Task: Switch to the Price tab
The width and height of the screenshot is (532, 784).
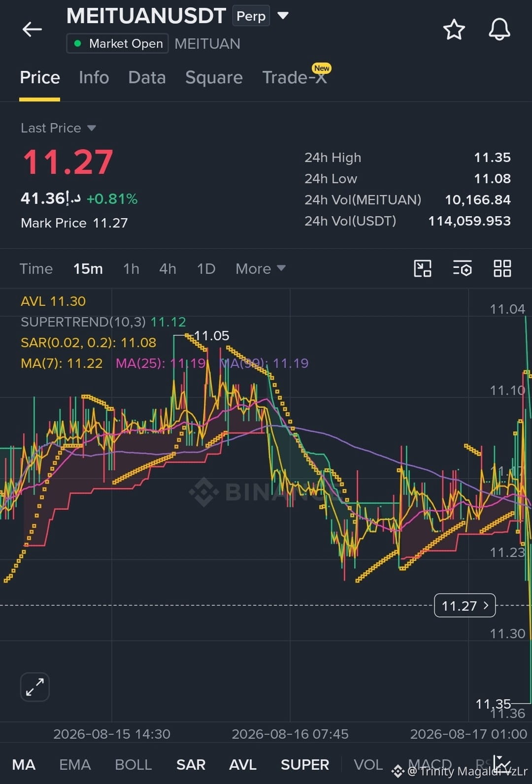Action: coord(40,77)
